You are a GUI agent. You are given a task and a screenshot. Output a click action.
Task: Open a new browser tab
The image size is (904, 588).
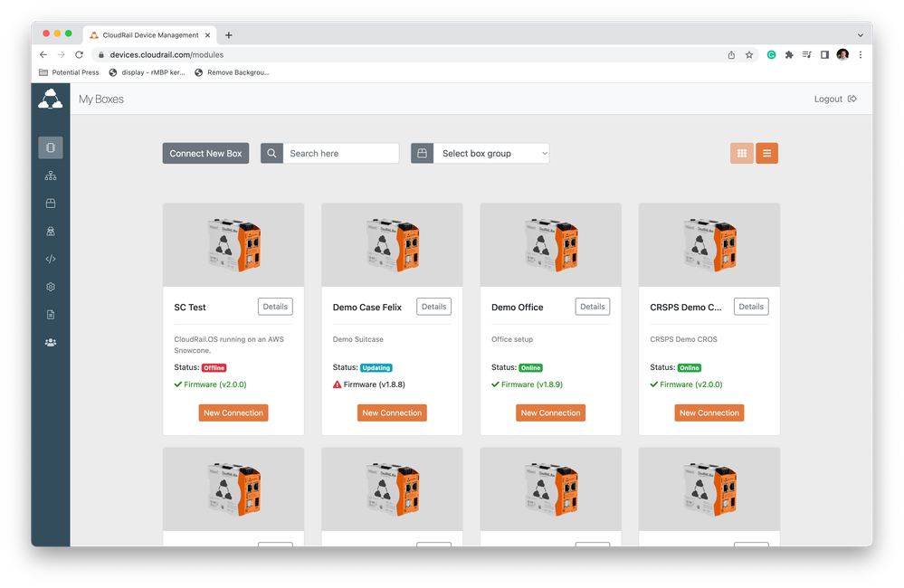tap(229, 35)
